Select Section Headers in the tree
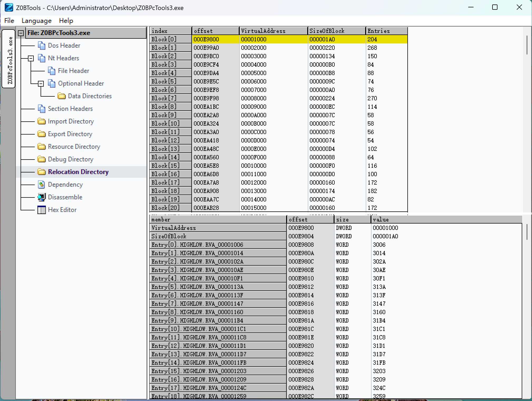 tap(70, 108)
